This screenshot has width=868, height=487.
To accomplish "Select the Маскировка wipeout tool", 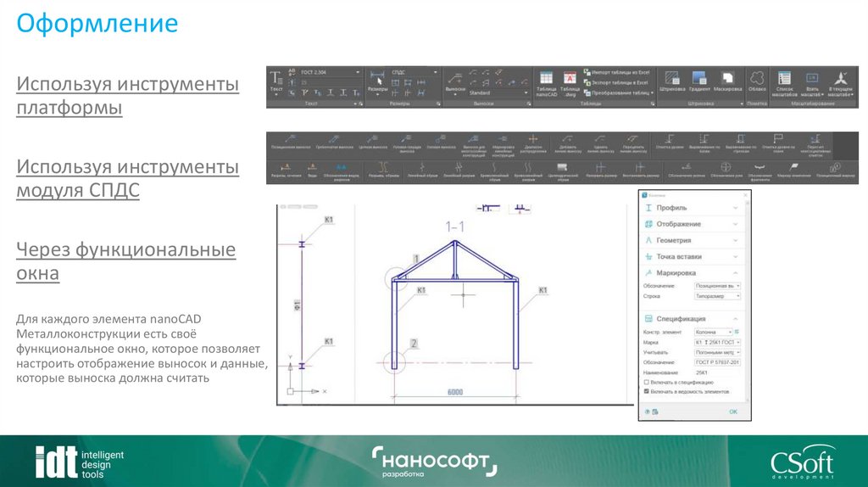I will (x=727, y=81).
